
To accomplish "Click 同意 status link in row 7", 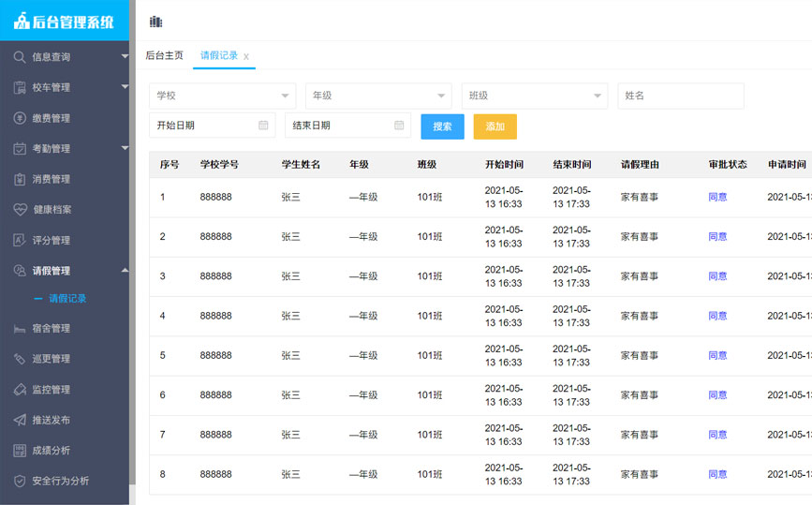I will click(717, 435).
